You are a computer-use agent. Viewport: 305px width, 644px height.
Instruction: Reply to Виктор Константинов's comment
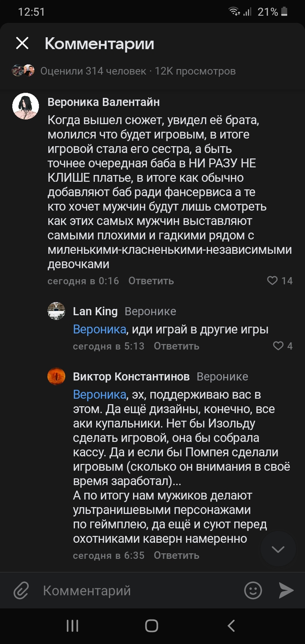pyautogui.click(x=176, y=555)
